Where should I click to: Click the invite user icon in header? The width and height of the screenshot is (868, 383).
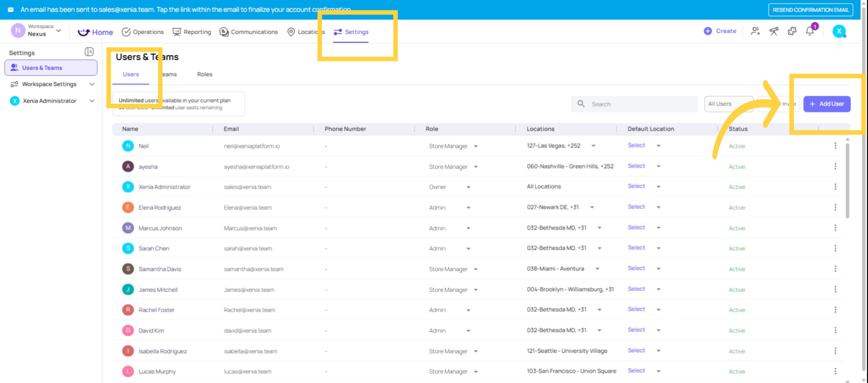pyautogui.click(x=755, y=31)
